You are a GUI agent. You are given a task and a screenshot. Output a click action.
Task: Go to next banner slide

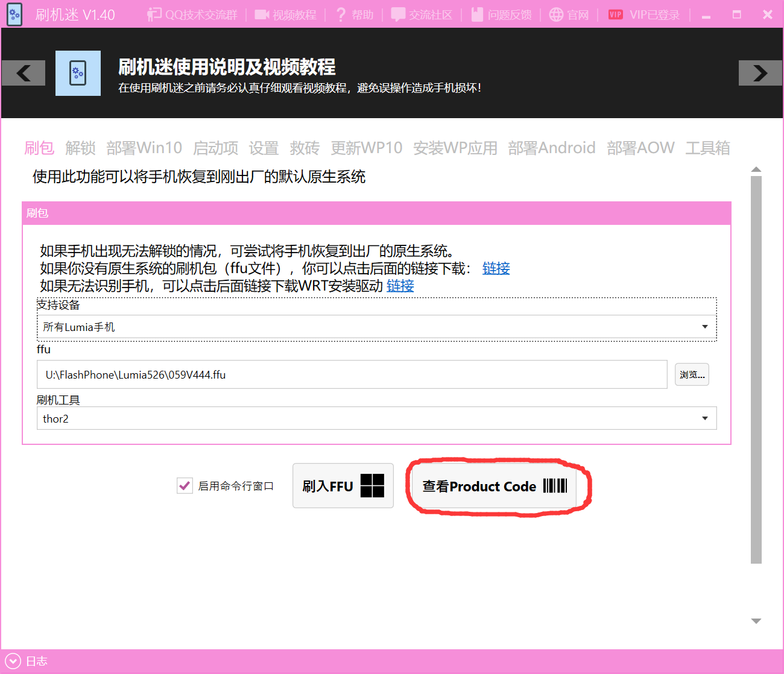click(760, 73)
